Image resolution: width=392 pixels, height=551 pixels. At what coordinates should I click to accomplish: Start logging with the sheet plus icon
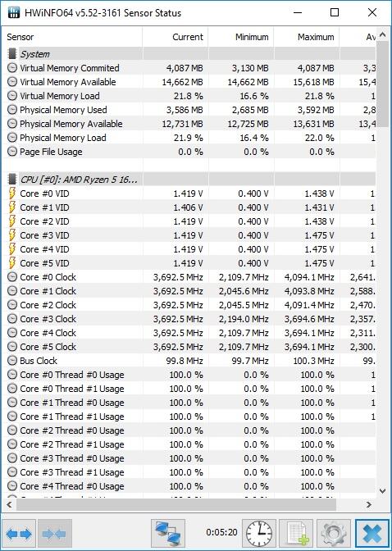[x=296, y=534]
